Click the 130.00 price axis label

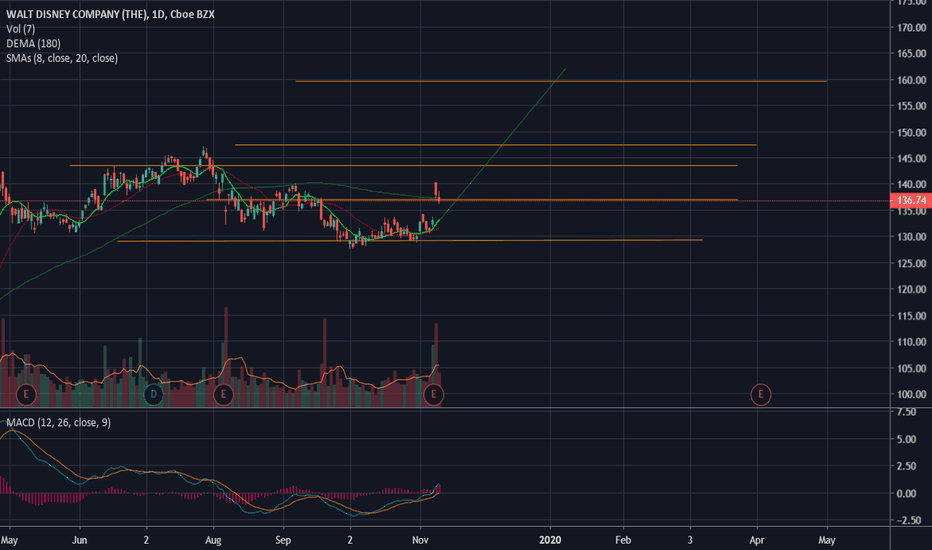point(912,237)
